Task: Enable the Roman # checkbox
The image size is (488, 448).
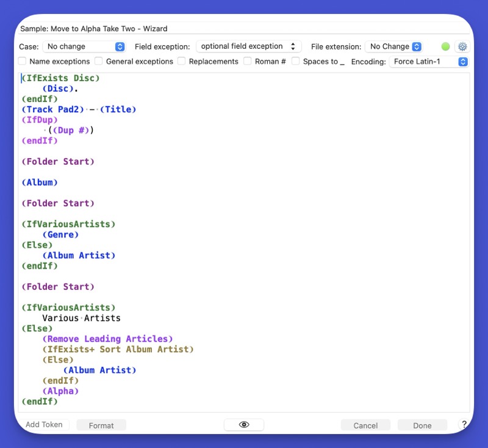Action: pyautogui.click(x=248, y=62)
